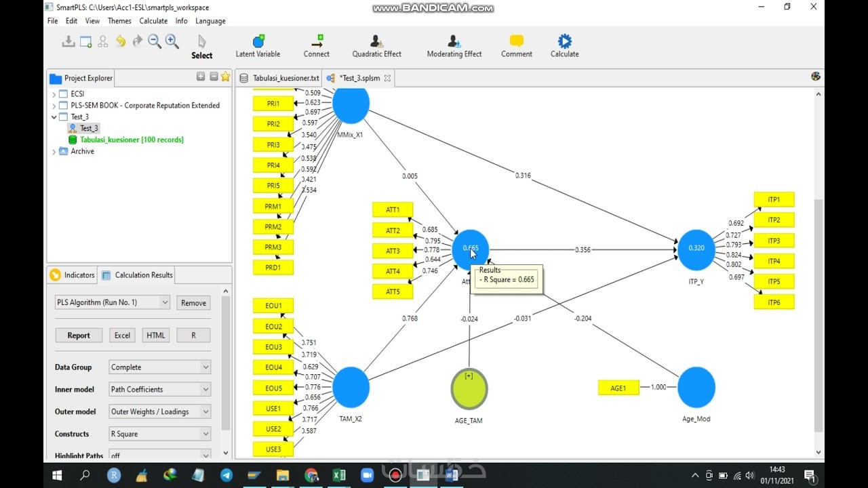The height and width of the screenshot is (488, 868).
Task: Open the Edit menu
Action: pyautogui.click(x=71, y=21)
